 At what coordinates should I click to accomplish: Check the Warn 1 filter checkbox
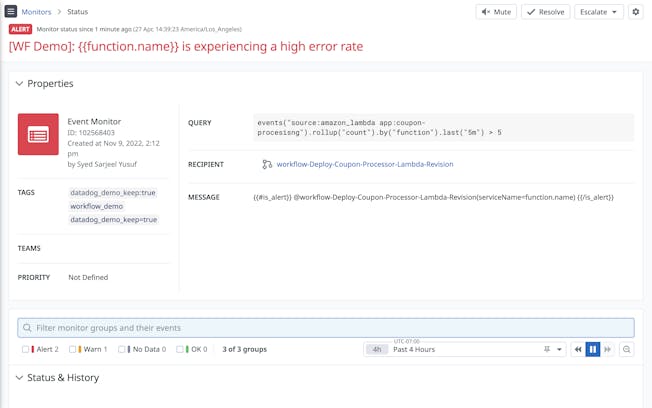(72, 349)
